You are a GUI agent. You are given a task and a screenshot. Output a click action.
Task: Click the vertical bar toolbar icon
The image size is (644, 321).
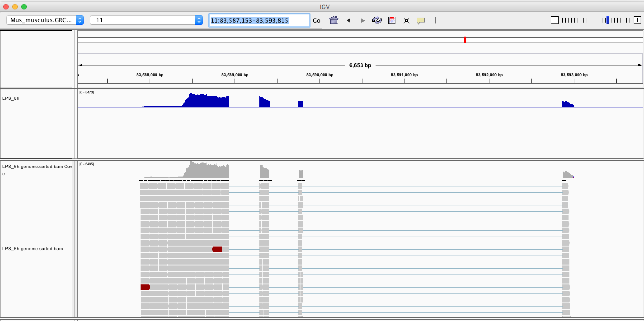click(435, 20)
